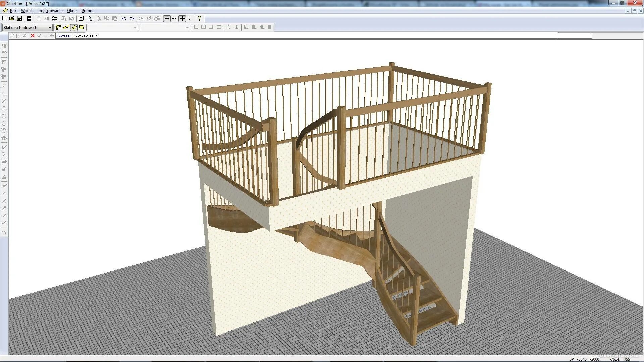Image resolution: width=644 pixels, height=362 pixels.
Task: Toggle the crosshair snap mode button
Action: [182, 19]
